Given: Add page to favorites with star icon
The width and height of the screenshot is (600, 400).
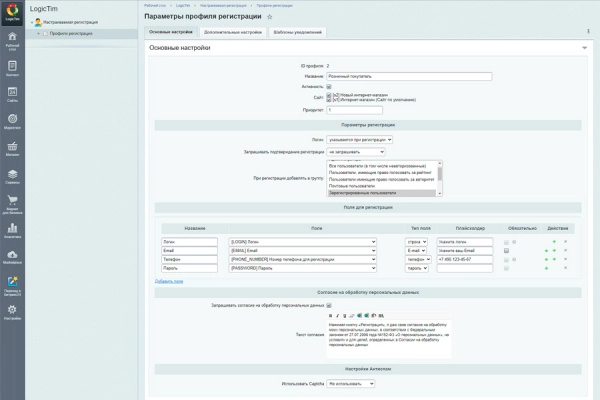Looking at the screenshot, I should (269, 17).
